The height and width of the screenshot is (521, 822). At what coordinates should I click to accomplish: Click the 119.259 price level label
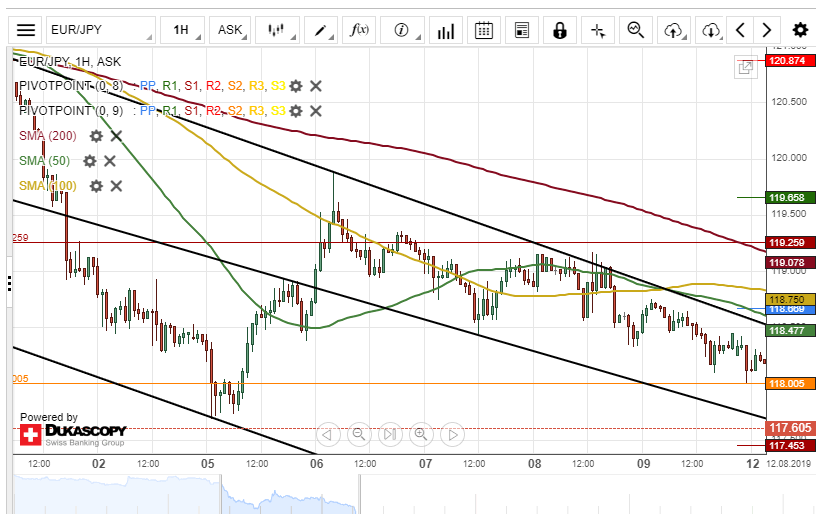pos(791,243)
